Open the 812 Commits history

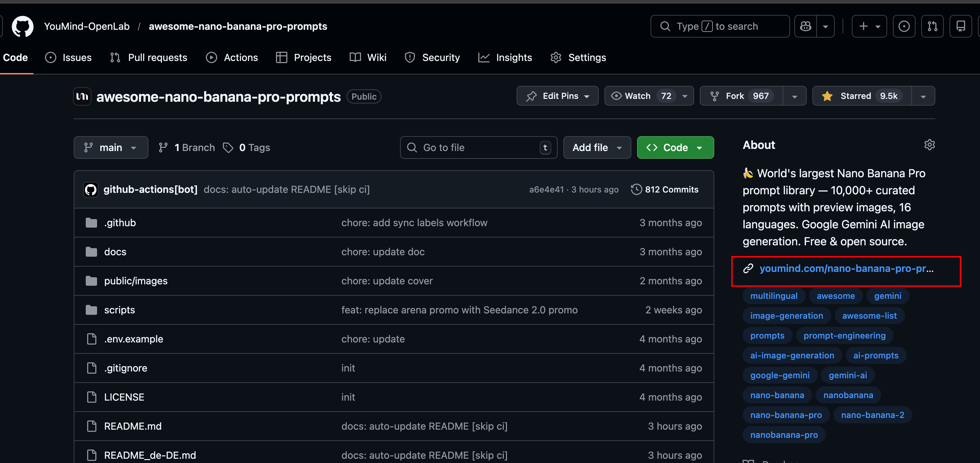tap(665, 189)
